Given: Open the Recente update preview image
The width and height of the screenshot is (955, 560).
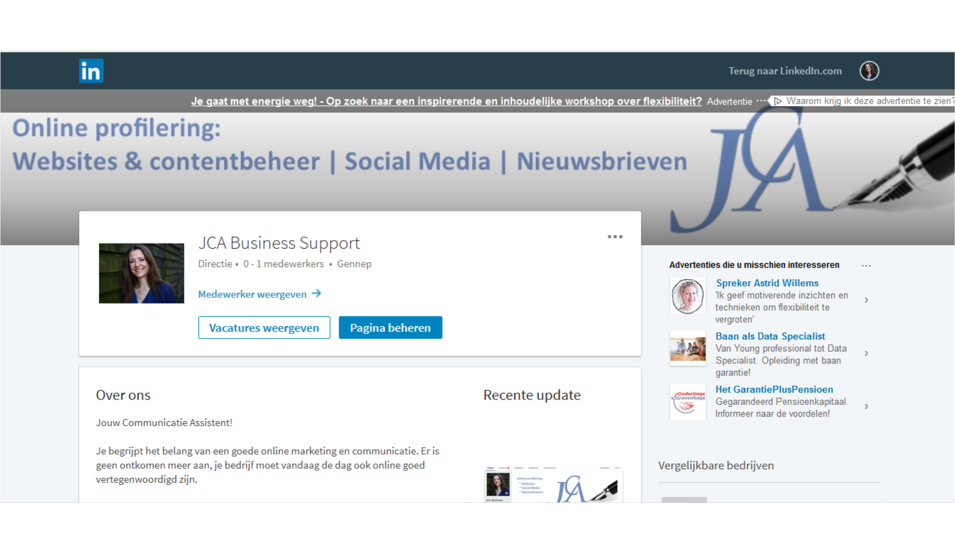Looking at the screenshot, I should point(553,484).
